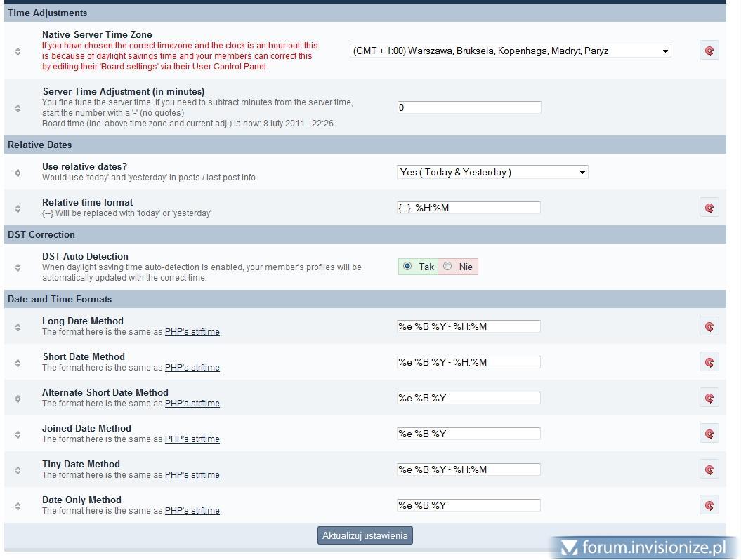Click reorder arrows beside DST Auto Detection
This screenshot has height=560, width=741.
click(x=18, y=267)
